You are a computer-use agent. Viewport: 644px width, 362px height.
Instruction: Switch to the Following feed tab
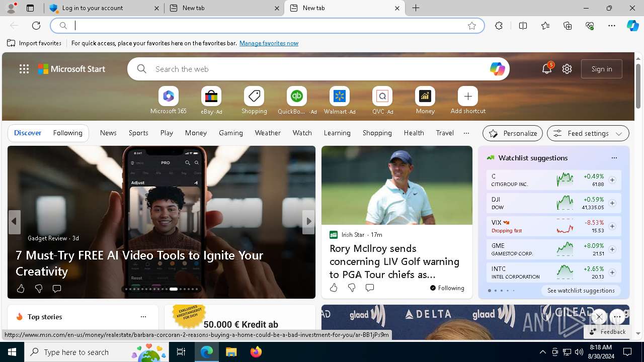tap(67, 133)
